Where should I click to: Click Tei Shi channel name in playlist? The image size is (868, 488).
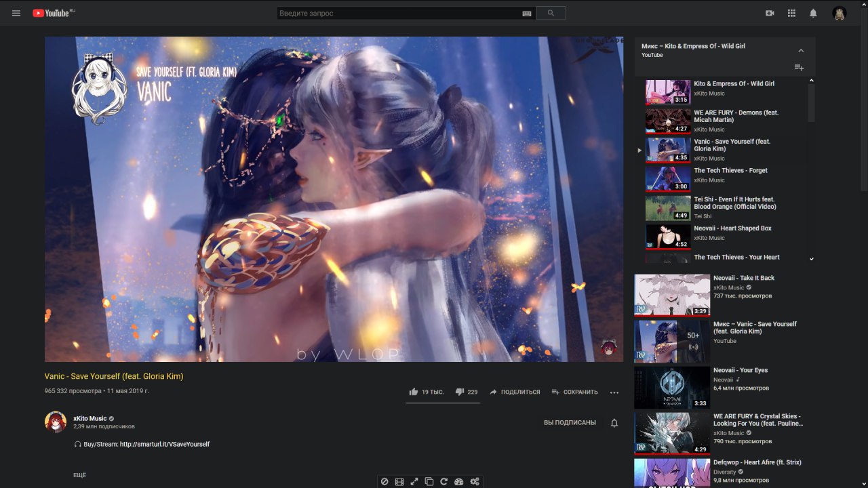[703, 216]
